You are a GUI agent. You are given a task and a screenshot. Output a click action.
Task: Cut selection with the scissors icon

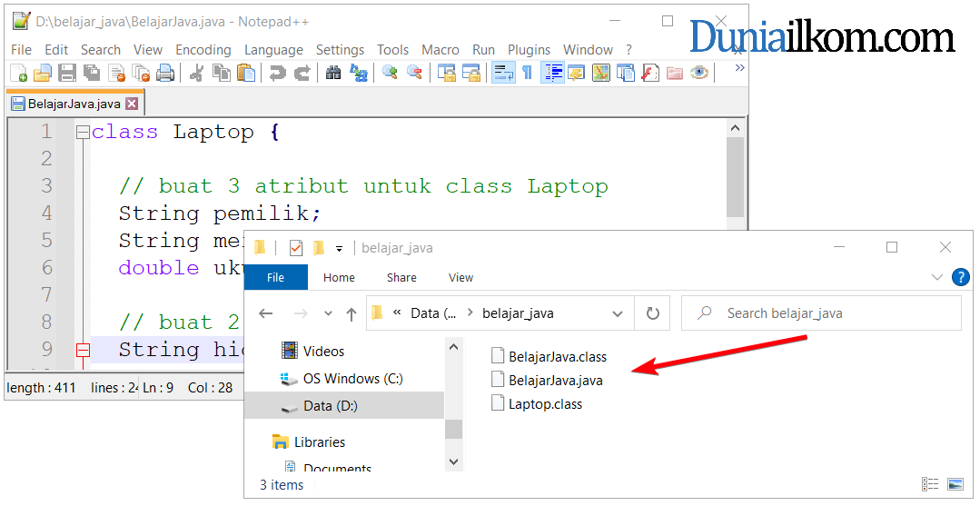pos(196,74)
